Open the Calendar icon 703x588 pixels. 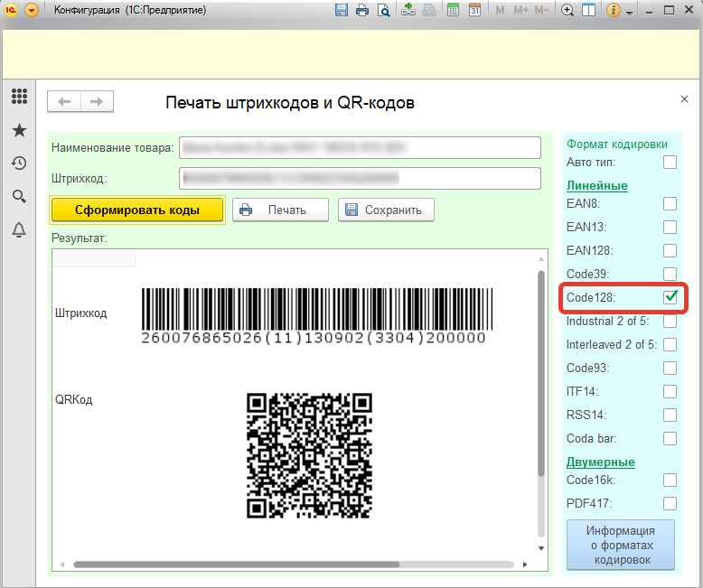(474, 10)
